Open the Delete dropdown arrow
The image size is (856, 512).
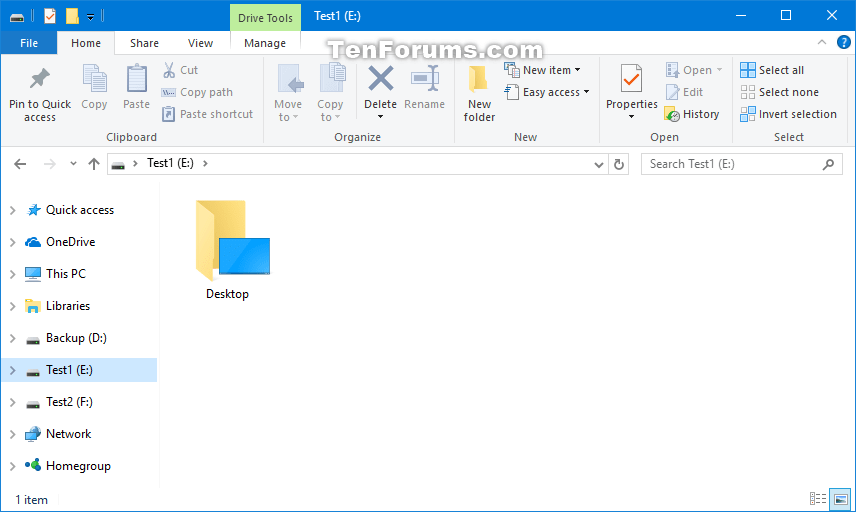click(381, 116)
